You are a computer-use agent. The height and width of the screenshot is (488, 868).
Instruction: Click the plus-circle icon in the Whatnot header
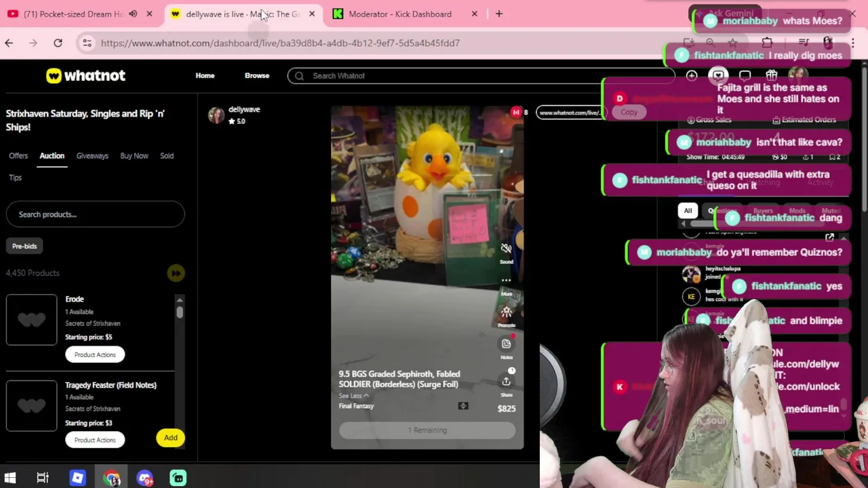click(x=692, y=76)
